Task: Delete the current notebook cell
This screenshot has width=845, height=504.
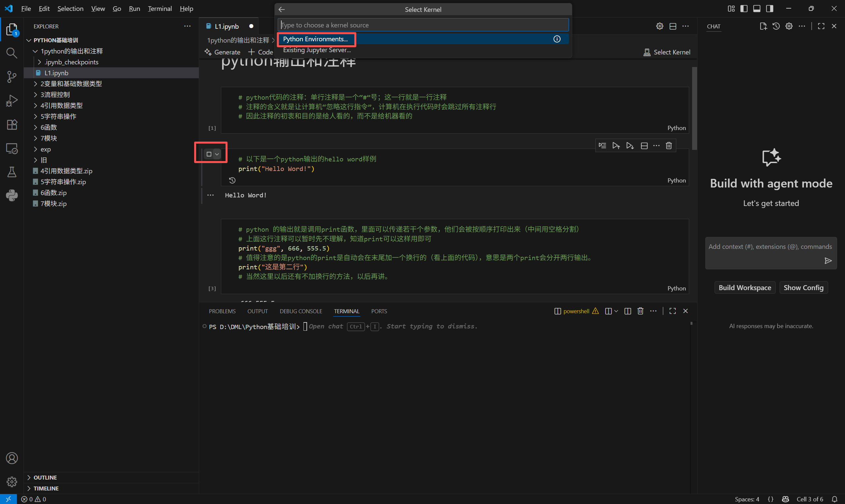Action: pyautogui.click(x=668, y=146)
